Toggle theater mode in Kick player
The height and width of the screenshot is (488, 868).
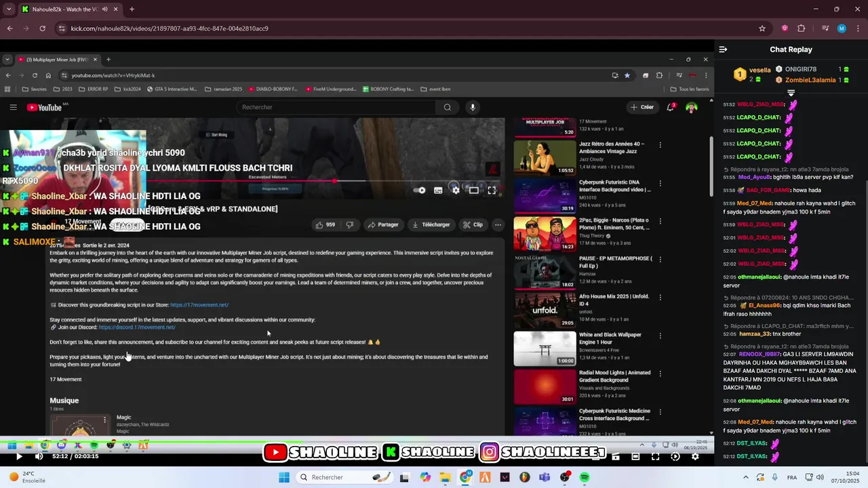point(635,456)
